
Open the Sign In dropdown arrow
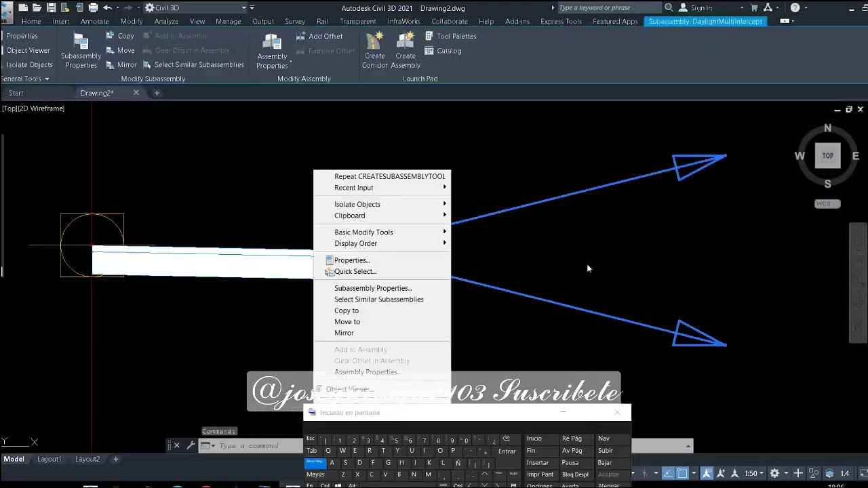[x=742, y=8]
